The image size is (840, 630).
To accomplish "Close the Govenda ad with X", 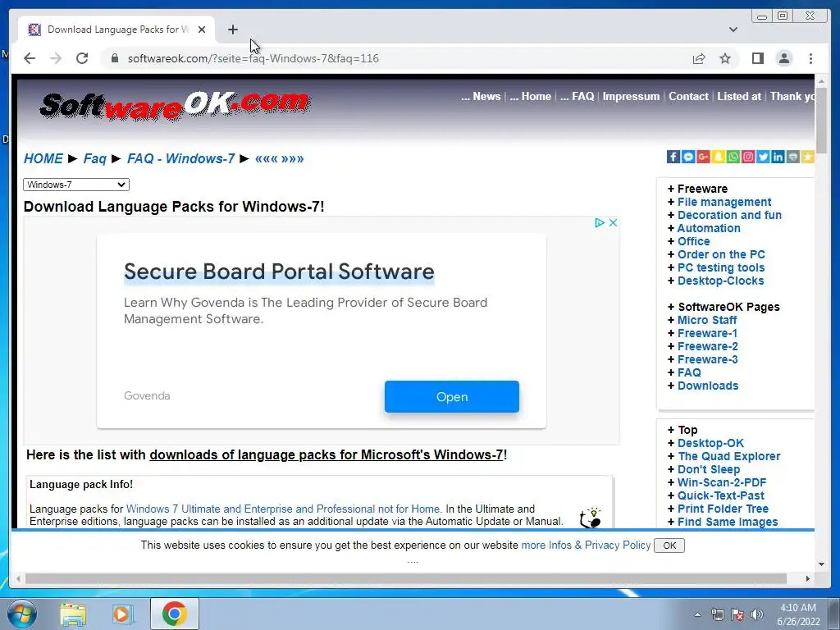I will 614,223.
